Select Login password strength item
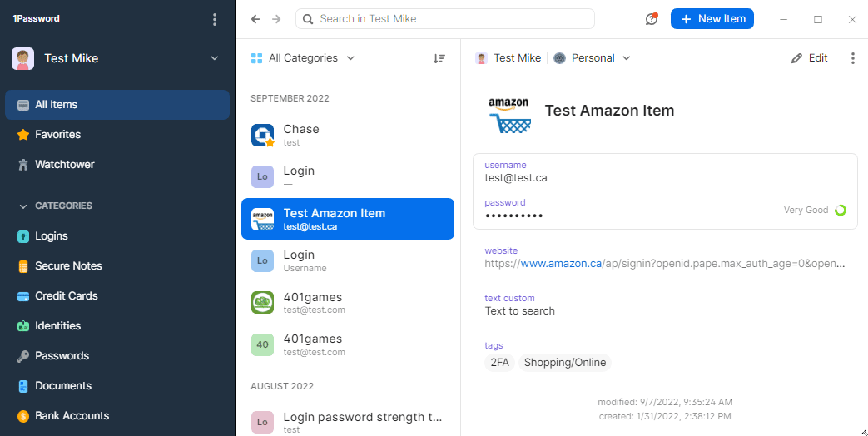 click(348, 423)
